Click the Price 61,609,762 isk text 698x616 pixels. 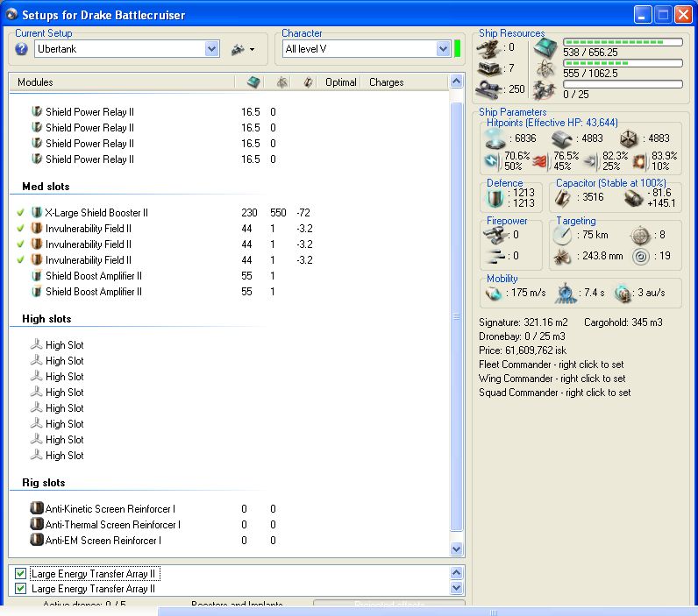point(523,350)
